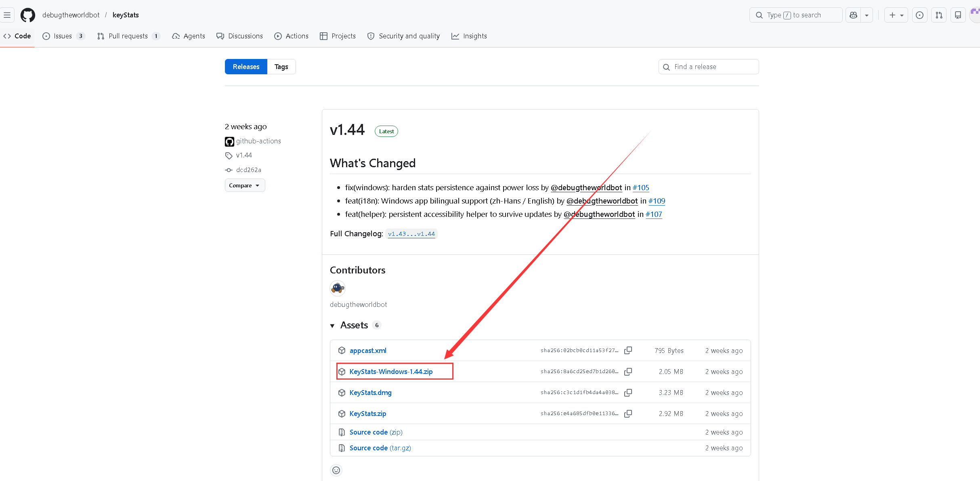Image resolution: width=980 pixels, height=481 pixels.
Task: Open the Discussions tab
Action: pos(239,36)
